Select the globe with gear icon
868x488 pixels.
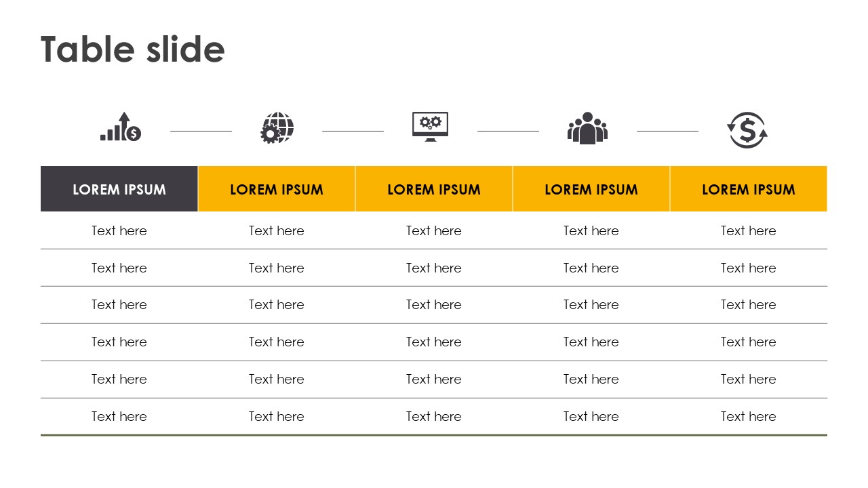point(277,127)
